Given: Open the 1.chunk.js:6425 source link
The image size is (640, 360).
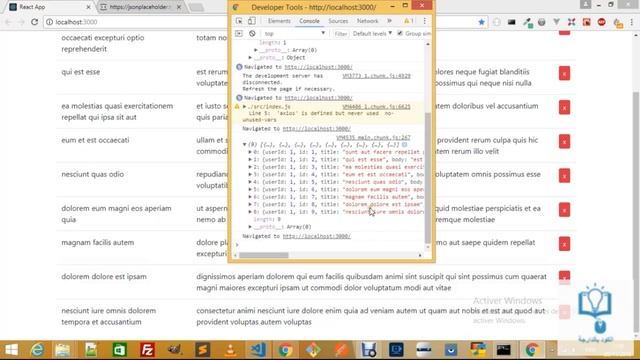Looking at the screenshot, I should pos(376,107).
